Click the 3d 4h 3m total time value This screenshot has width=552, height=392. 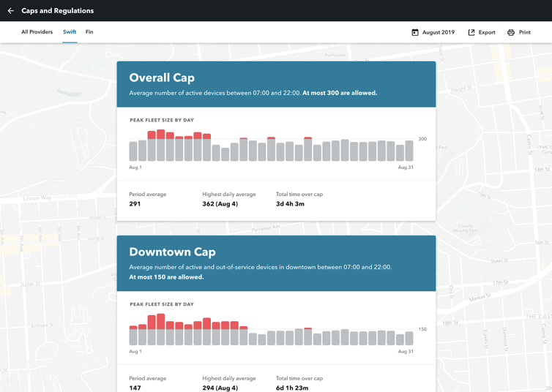pyautogui.click(x=290, y=204)
